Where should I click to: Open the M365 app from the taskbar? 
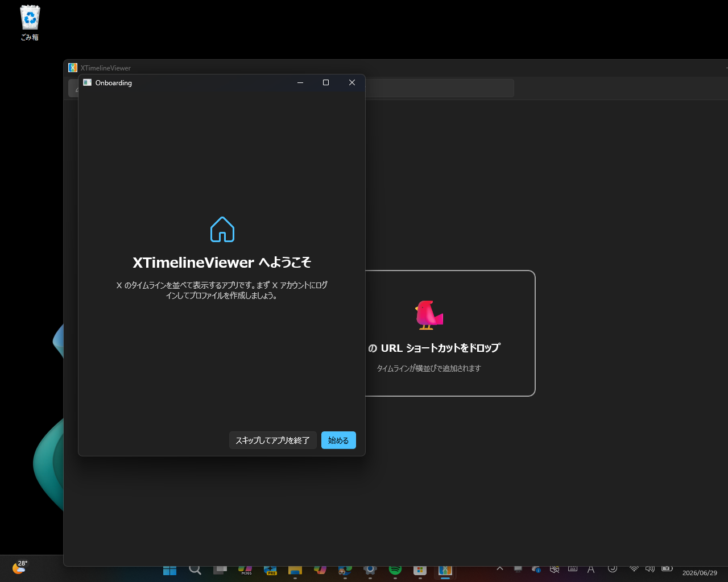click(245, 569)
